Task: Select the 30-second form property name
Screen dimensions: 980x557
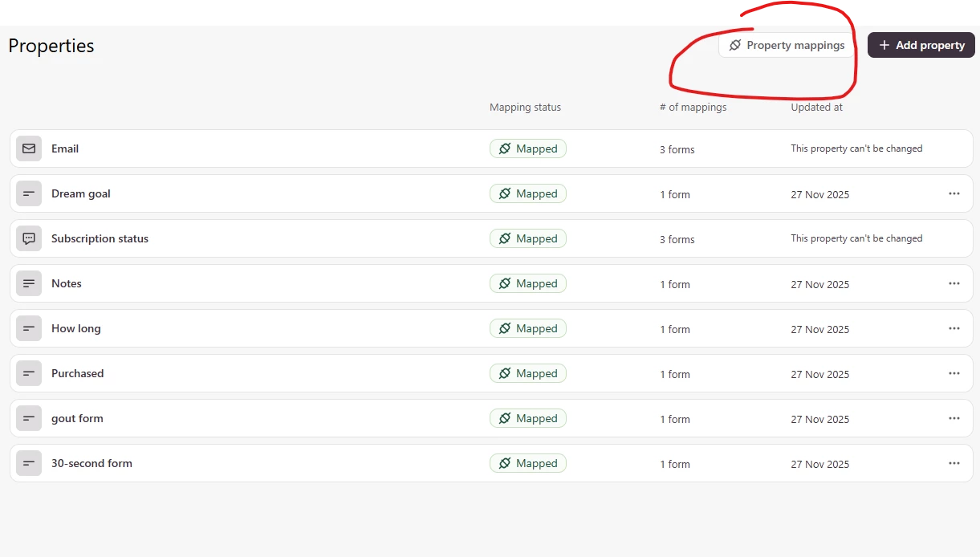Action: coord(91,463)
